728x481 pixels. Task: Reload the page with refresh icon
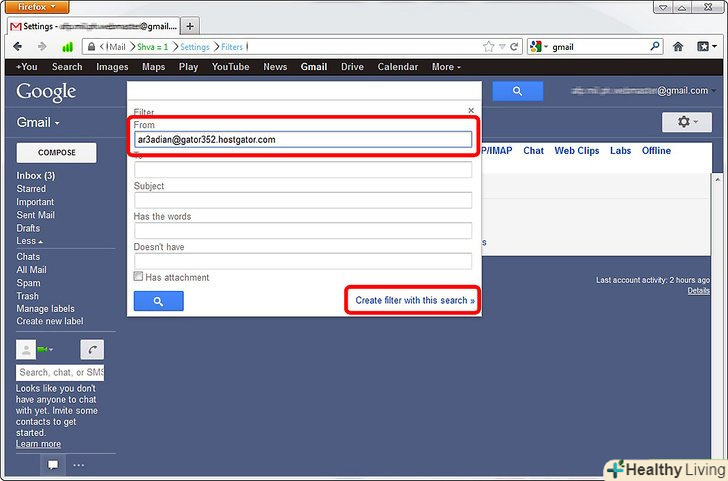pyautogui.click(x=514, y=46)
